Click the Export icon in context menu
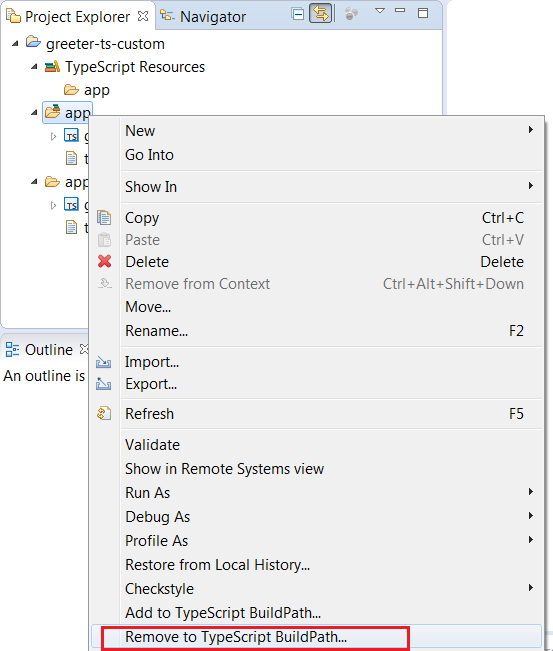The height and width of the screenshot is (651, 553). point(103,384)
